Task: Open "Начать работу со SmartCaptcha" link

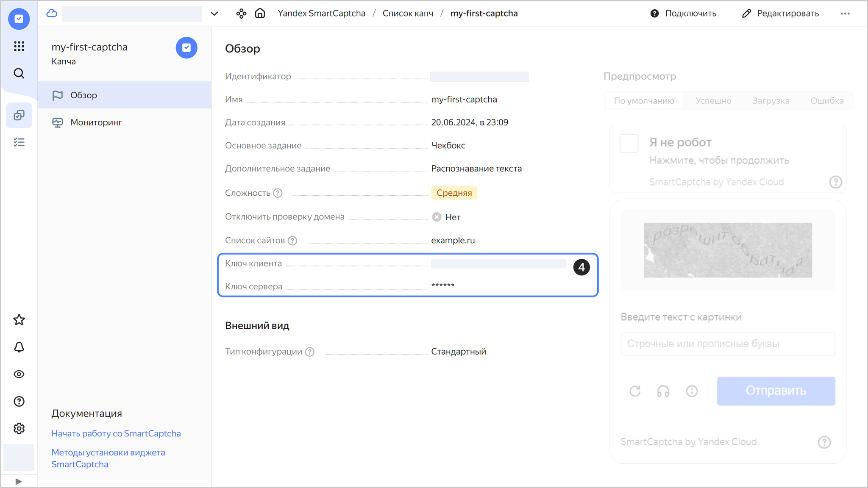Action: point(116,433)
